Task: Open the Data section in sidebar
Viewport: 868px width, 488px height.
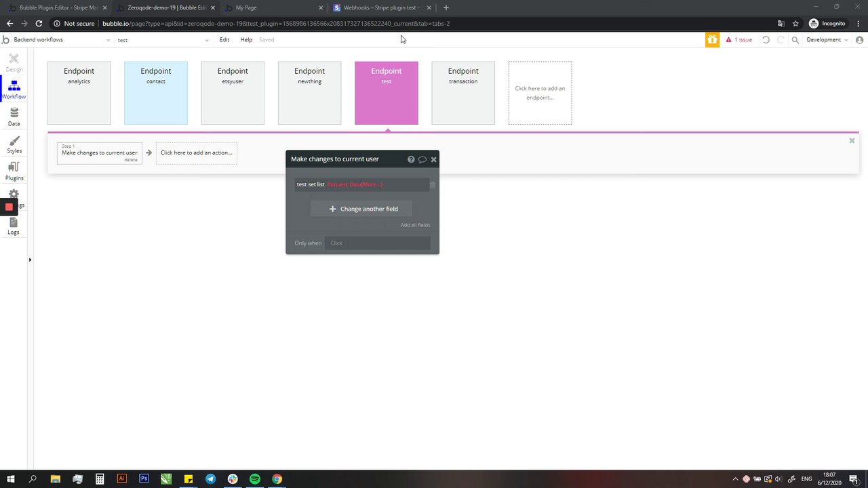Action: click(14, 117)
